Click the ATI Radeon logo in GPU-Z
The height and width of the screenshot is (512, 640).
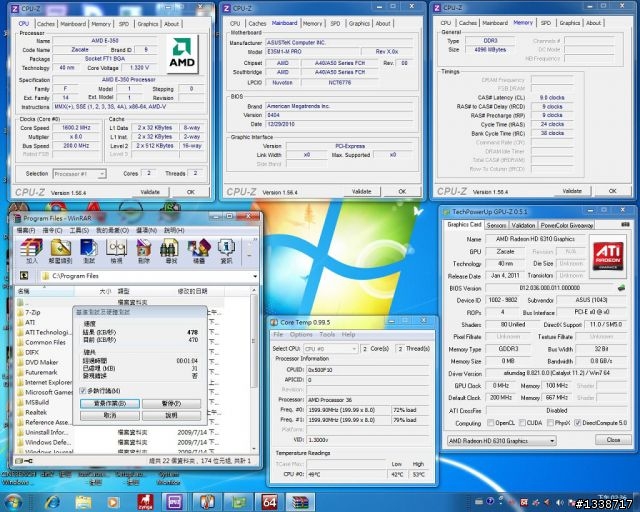[608, 256]
